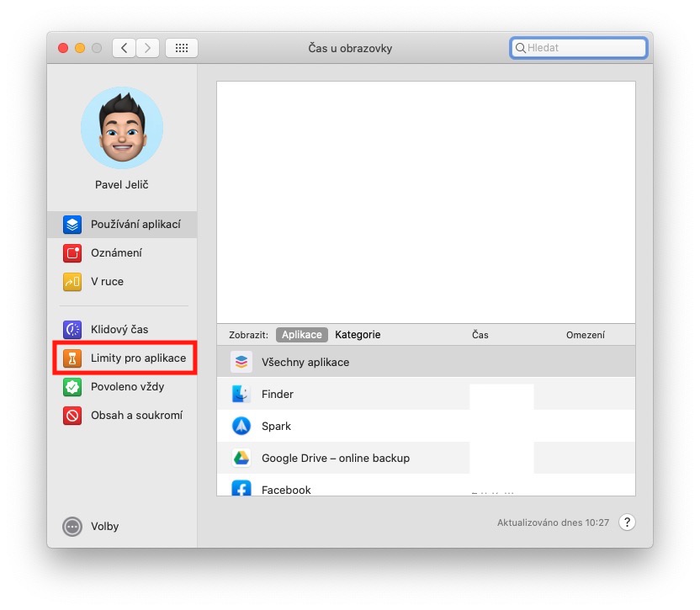Click the Spark app icon
The width and height of the screenshot is (700, 610).
coord(241,426)
